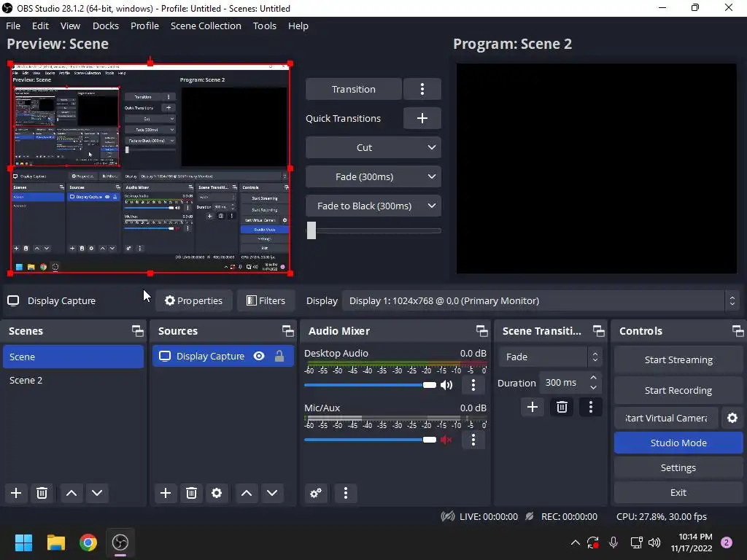This screenshot has height=560, width=747.
Task: Toggle Display Capture lock
Action: point(279,356)
